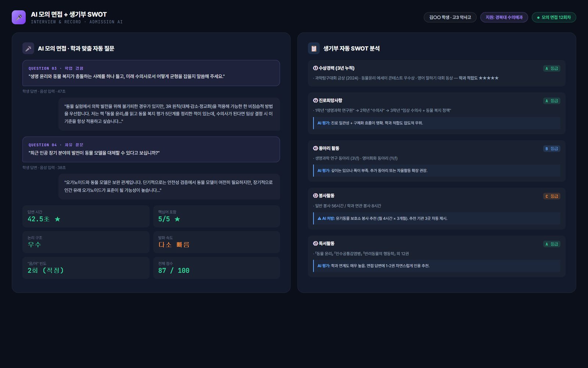Click the microphone icon in the AI 모의 면접 panel header

28,48
